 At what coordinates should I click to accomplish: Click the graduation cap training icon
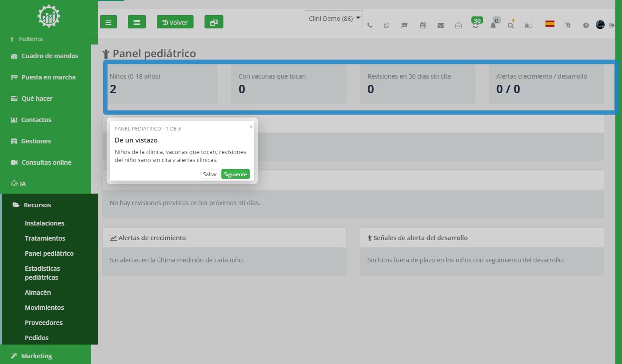pyautogui.click(x=404, y=25)
